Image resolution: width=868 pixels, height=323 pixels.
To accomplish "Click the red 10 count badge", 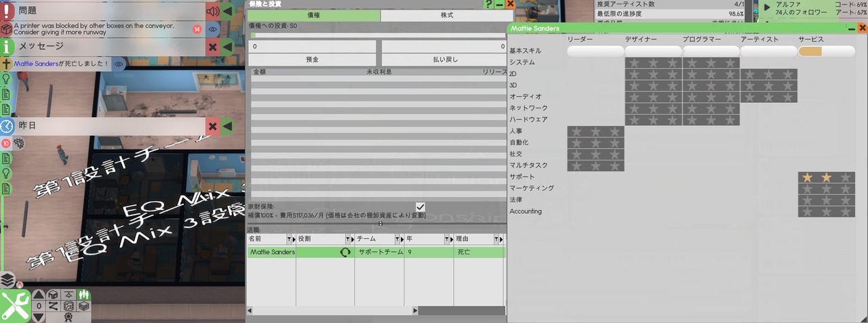I will click(x=6, y=144).
